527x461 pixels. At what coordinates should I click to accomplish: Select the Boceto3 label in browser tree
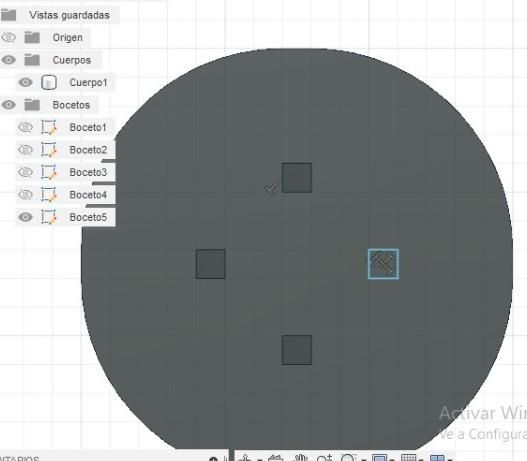tap(88, 172)
